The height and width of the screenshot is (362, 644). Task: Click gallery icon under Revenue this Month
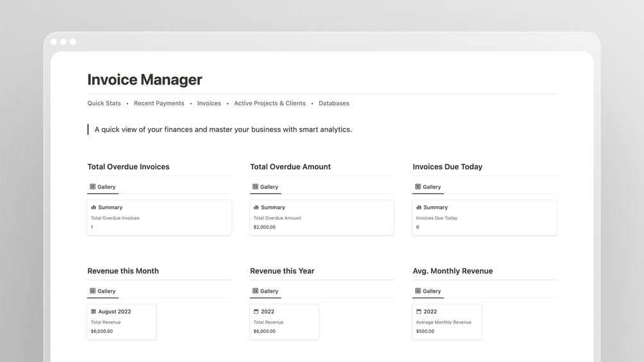pos(92,291)
